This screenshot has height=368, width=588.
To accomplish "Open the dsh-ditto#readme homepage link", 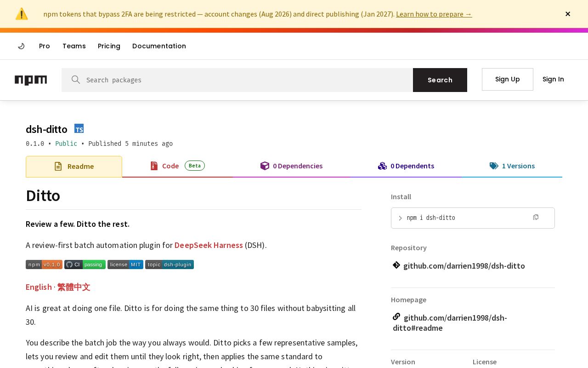I will click(x=450, y=323).
